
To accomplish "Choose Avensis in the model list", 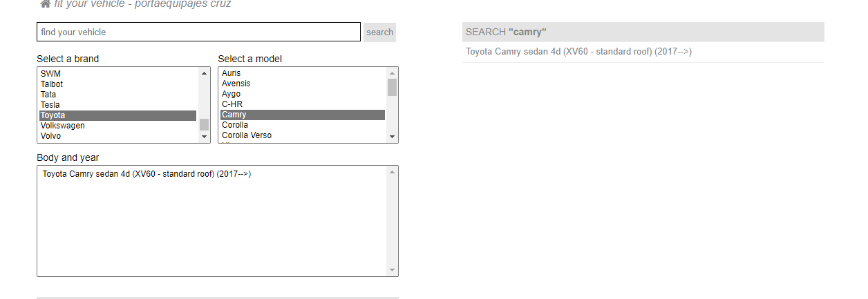I will [303, 84].
